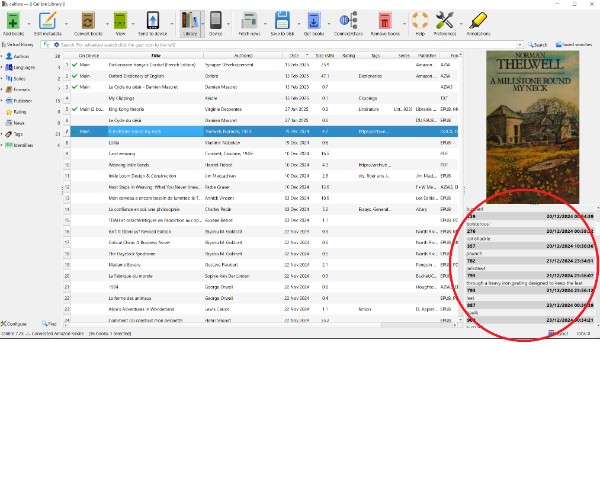Viewport: 600px width, 487px height.
Task: Click the Saved searches button
Action: pyautogui.click(x=574, y=45)
